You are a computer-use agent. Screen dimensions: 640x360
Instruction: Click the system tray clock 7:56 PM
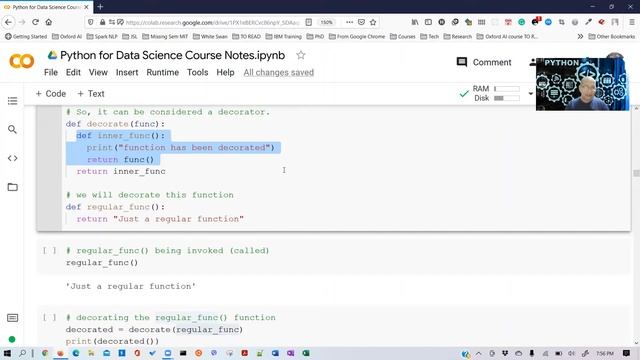(604, 353)
